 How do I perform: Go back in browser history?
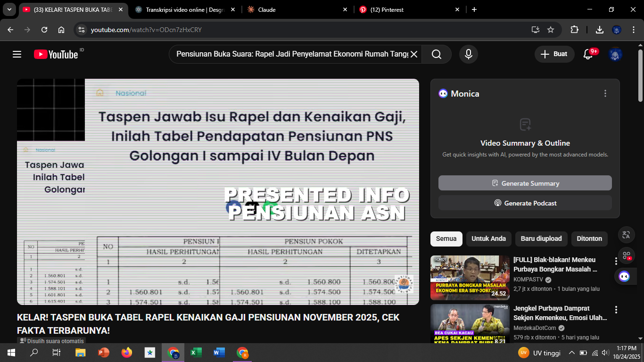coord(10,30)
